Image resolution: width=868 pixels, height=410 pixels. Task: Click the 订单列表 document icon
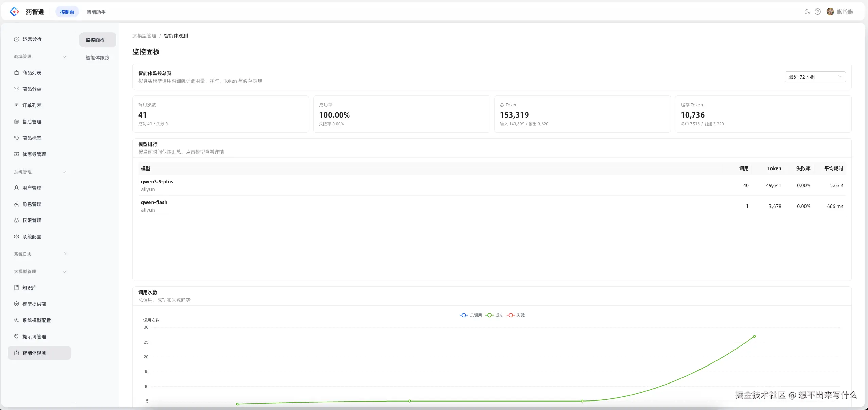(x=16, y=105)
